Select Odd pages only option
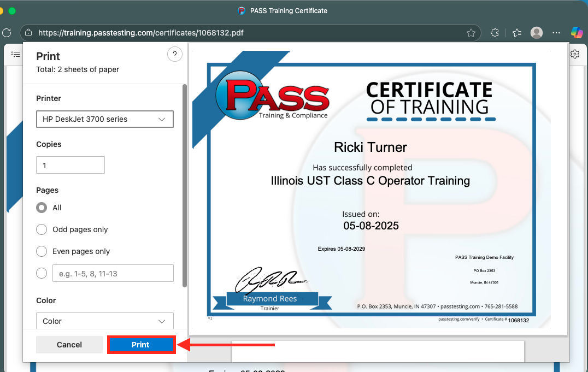The height and width of the screenshot is (372, 588). click(42, 229)
